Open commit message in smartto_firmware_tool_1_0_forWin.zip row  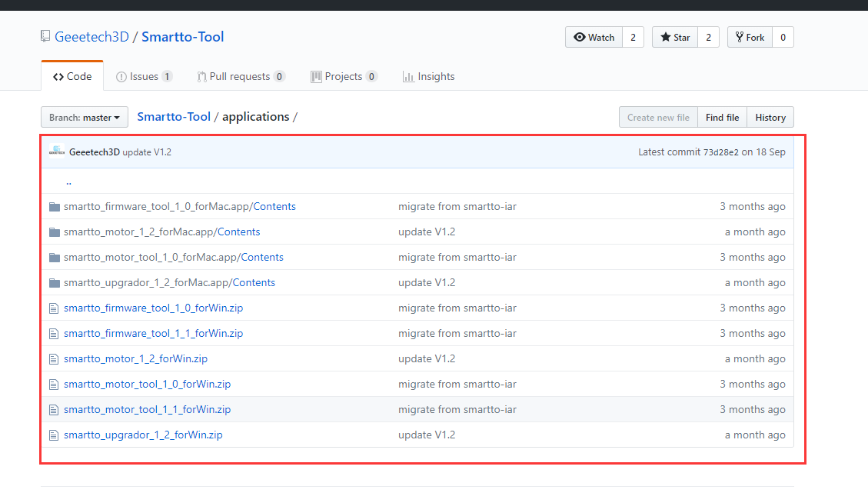click(x=457, y=308)
